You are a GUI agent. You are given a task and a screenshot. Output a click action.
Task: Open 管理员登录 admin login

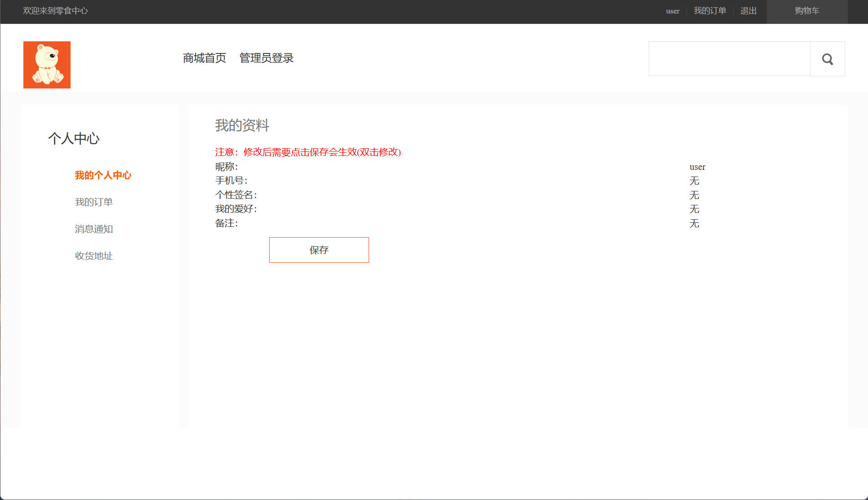click(x=266, y=58)
